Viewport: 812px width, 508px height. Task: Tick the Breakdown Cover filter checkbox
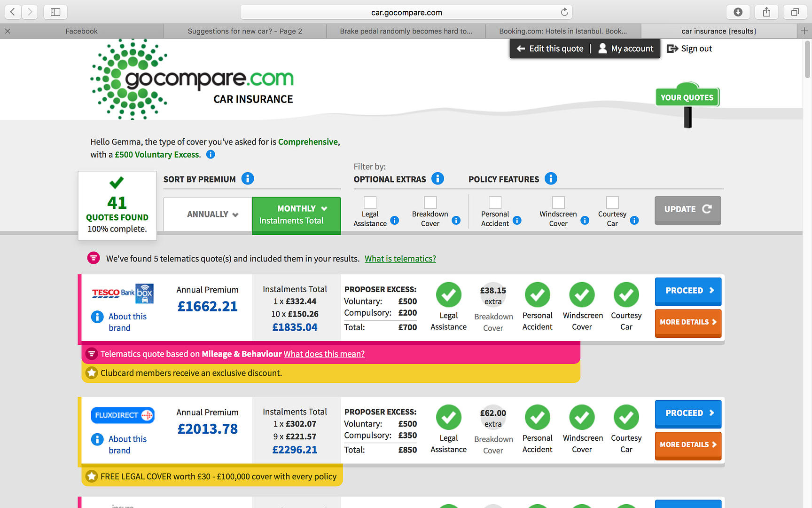click(x=430, y=202)
